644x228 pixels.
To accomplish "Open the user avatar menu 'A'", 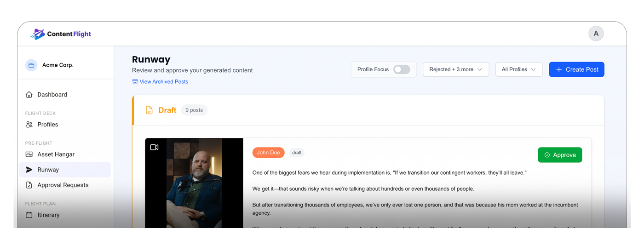I will point(596,34).
